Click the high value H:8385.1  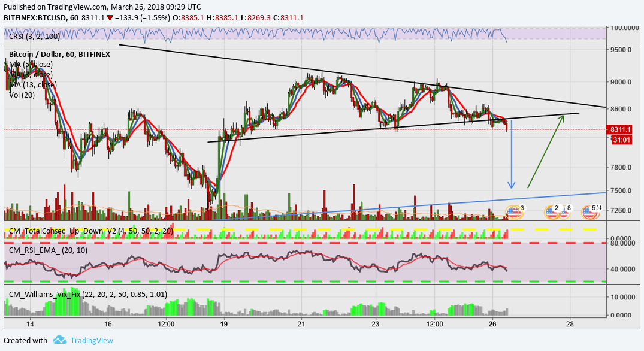point(222,17)
